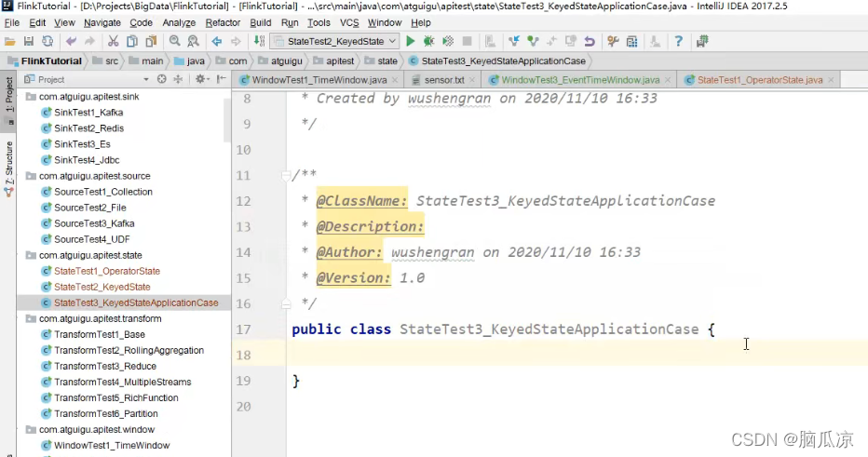Click the Replace magnifier icon
The image size is (868, 457).
click(x=193, y=42)
